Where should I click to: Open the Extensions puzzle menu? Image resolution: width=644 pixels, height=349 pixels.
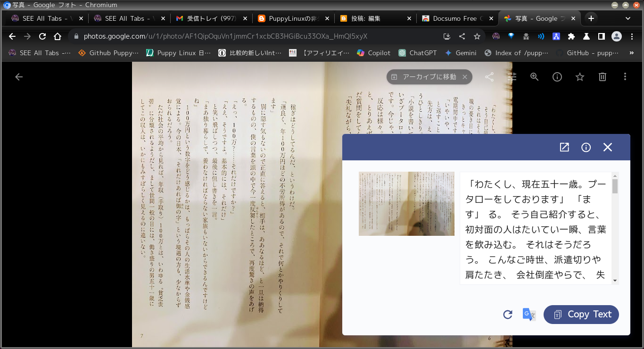click(571, 36)
